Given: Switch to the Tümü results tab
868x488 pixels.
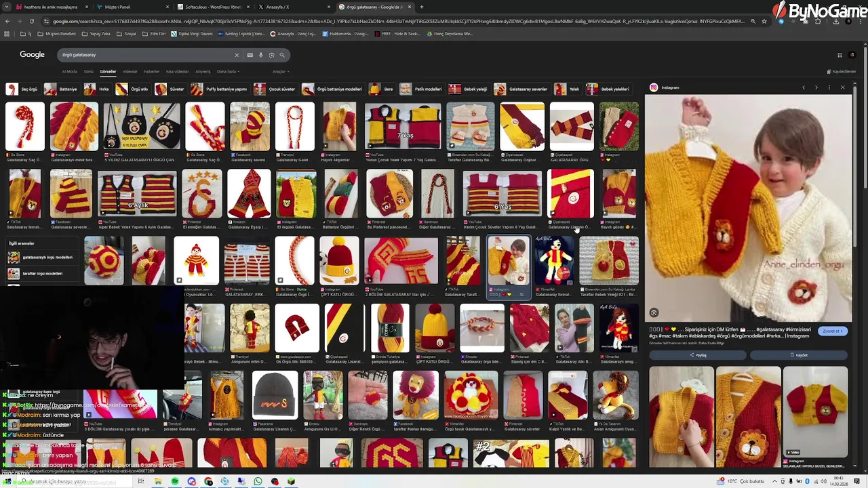Looking at the screenshot, I should (88, 71).
